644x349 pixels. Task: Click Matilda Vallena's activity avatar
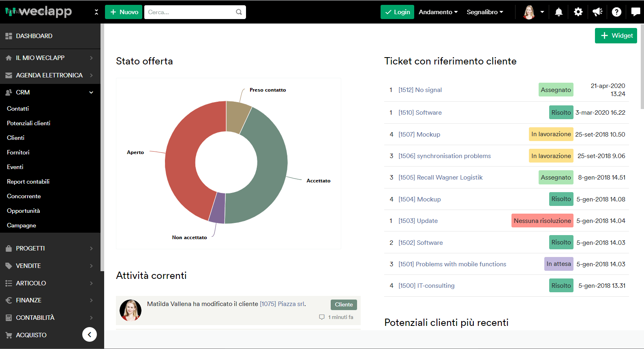pos(131,310)
